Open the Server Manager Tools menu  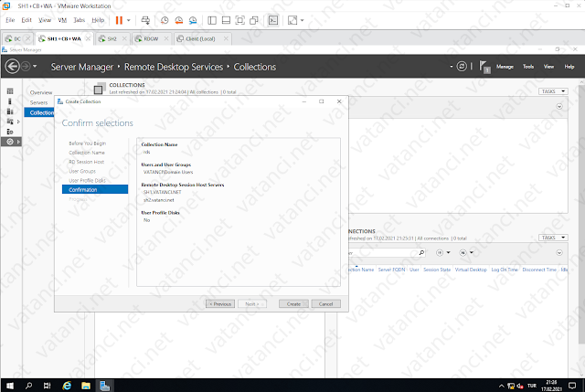pos(528,67)
